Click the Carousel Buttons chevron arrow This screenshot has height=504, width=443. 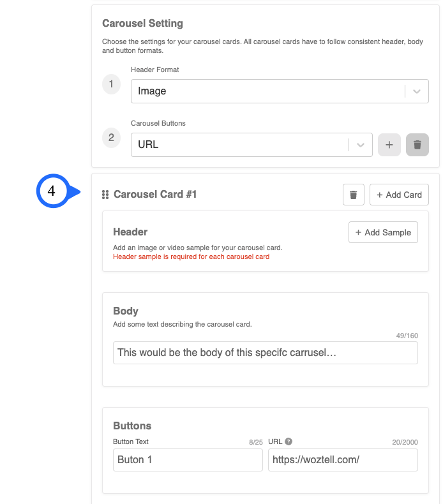pos(360,145)
